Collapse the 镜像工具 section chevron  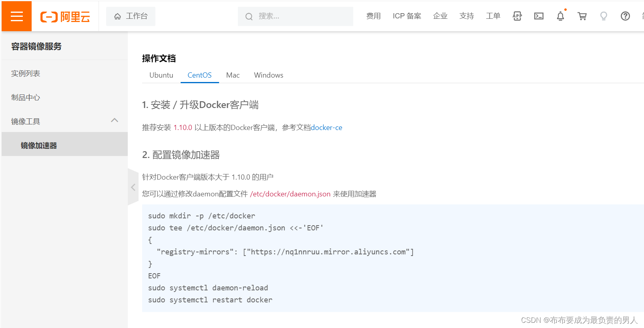pyautogui.click(x=115, y=120)
